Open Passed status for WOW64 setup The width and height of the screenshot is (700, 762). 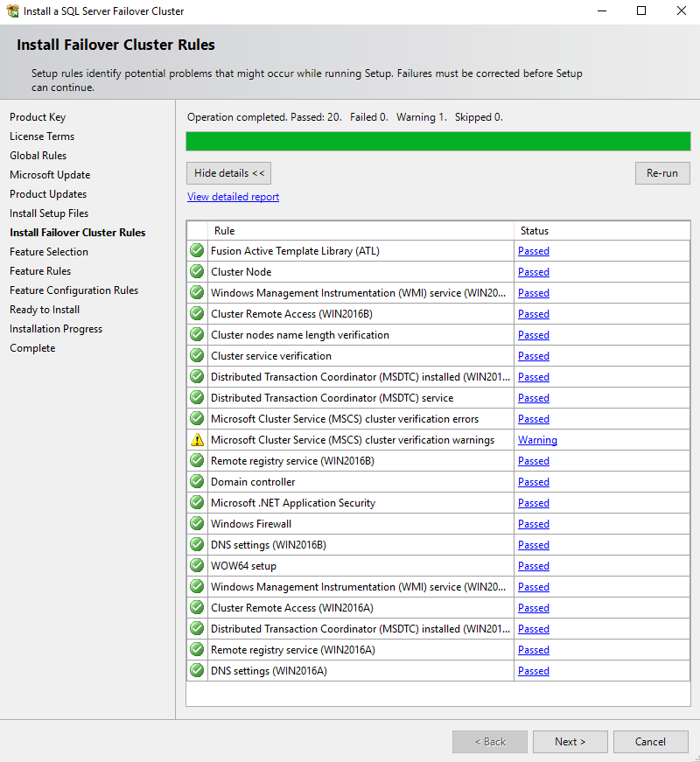534,566
